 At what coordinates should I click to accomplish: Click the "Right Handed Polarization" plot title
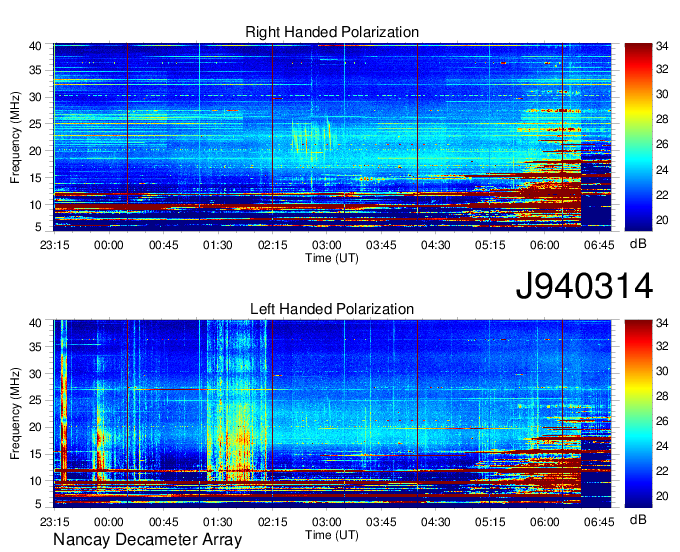tap(332, 32)
